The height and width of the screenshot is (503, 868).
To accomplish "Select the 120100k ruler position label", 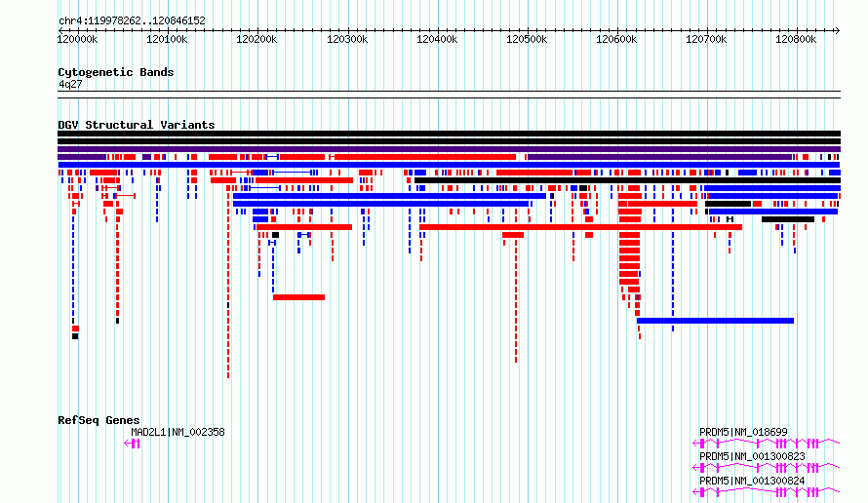I will click(167, 39).
